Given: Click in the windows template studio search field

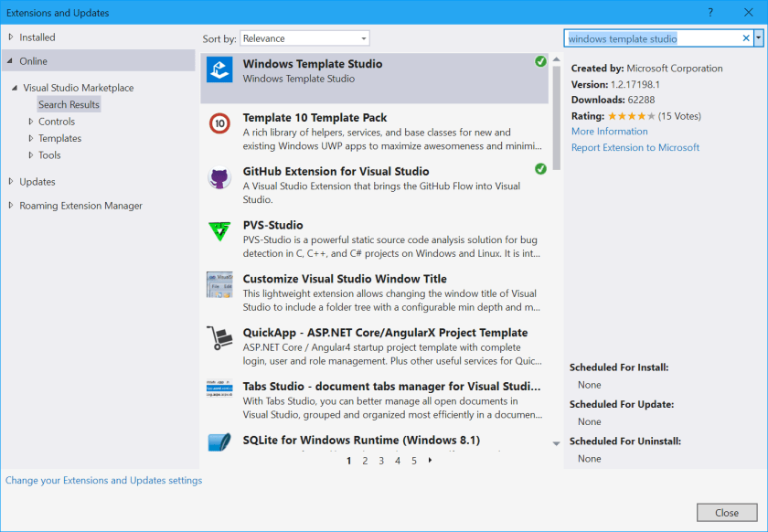Looking at the screenshot, I should pyautogui.click(x=649, y=38).
